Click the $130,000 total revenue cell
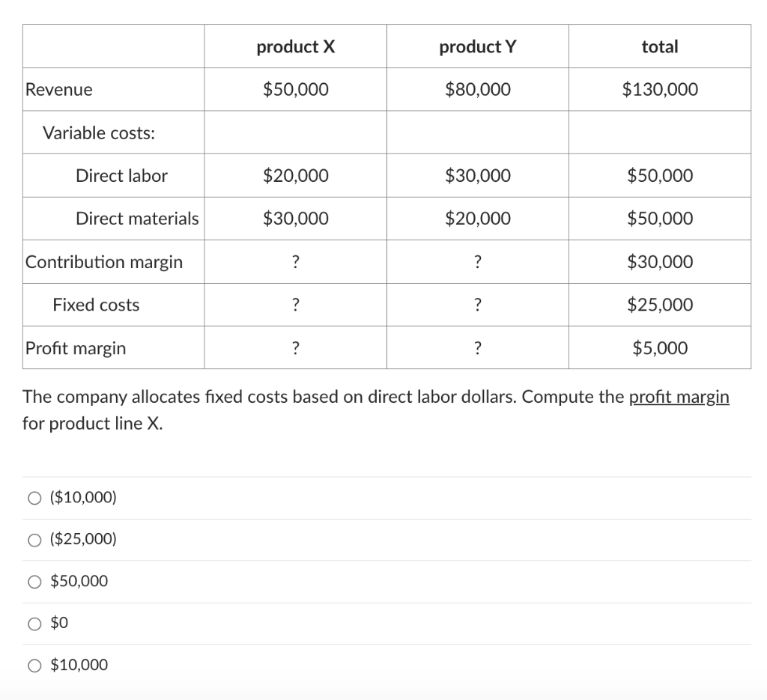Screen dimensions: 767x700 [x=660, y=89]
